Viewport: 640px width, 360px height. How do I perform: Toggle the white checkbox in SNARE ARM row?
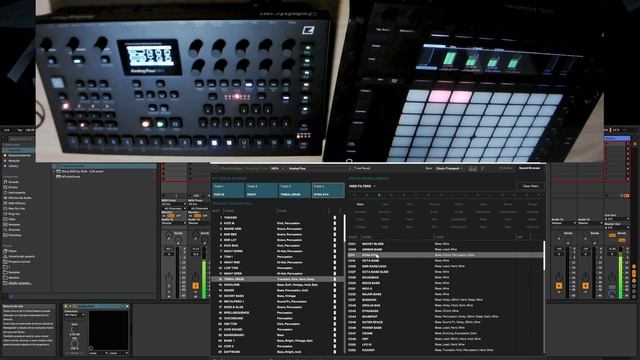[335, 229]
